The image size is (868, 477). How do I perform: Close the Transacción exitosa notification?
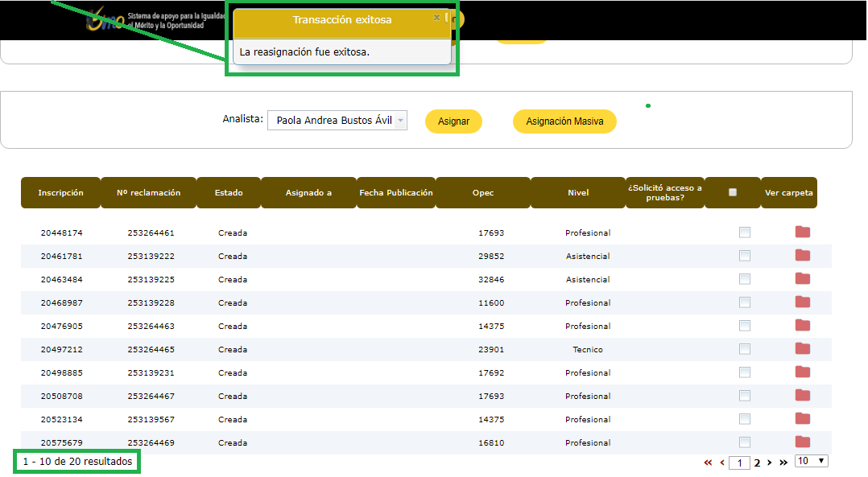(436, 17)
